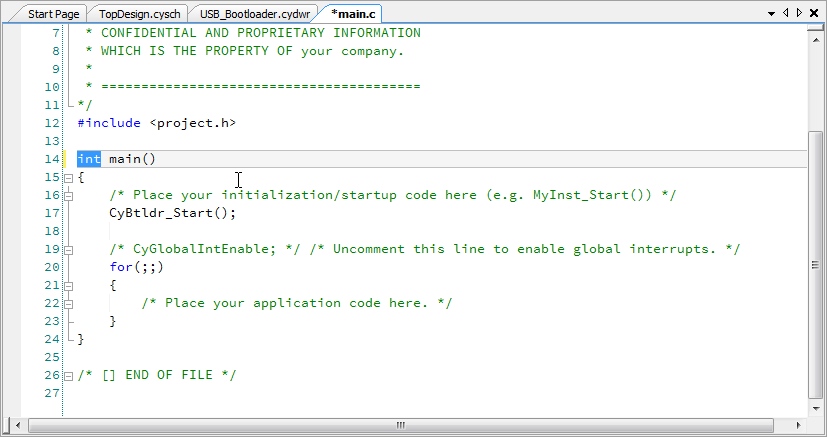This screenshot has width=827, height=437.
Task: Collapse the main function block at line 15
Action: point(68,178)
